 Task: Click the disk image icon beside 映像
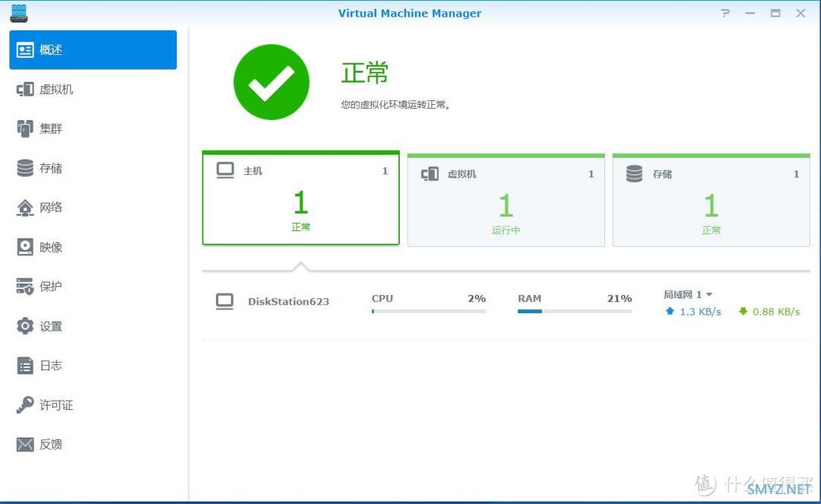[x=25, y=247]
